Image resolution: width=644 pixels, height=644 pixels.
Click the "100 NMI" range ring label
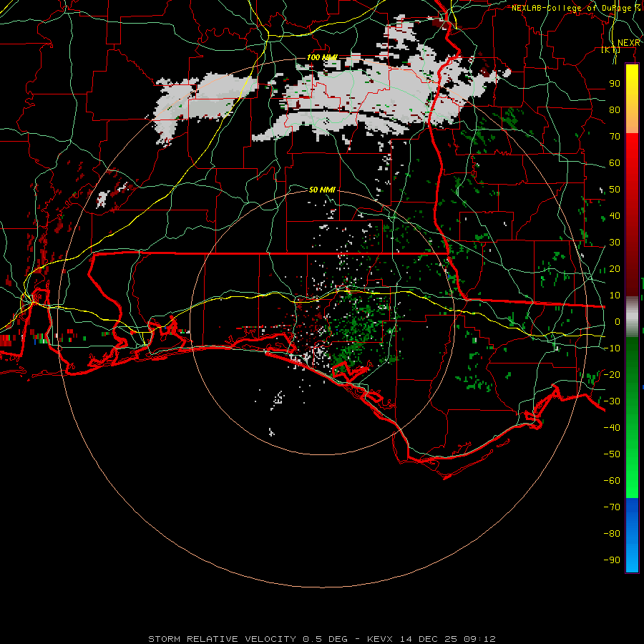point(322,57)
